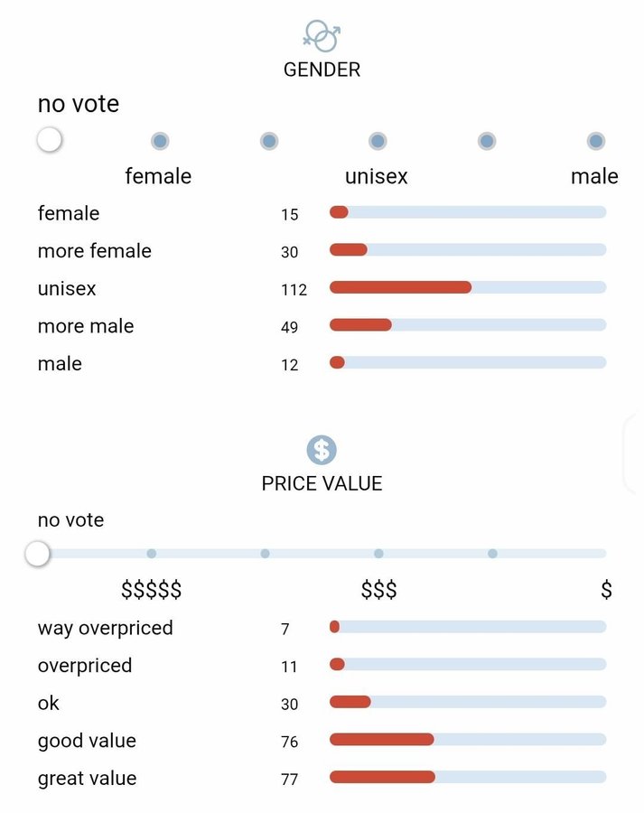Select the 'unisex' gender vote dot
Screen dimensions: 644x813
tap(378, 141)
